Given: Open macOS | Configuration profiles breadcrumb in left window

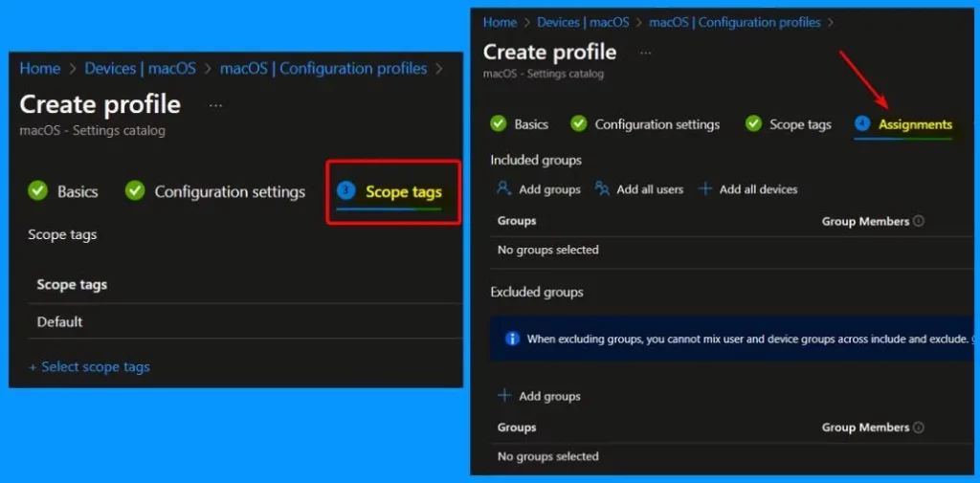Looking at the screenshot, I should click(323, 68).
